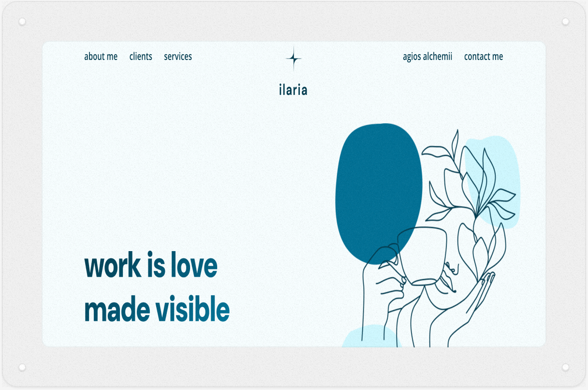Click the ilaria brand name
This screenshot has width=588, height=390.
[293, 90]
